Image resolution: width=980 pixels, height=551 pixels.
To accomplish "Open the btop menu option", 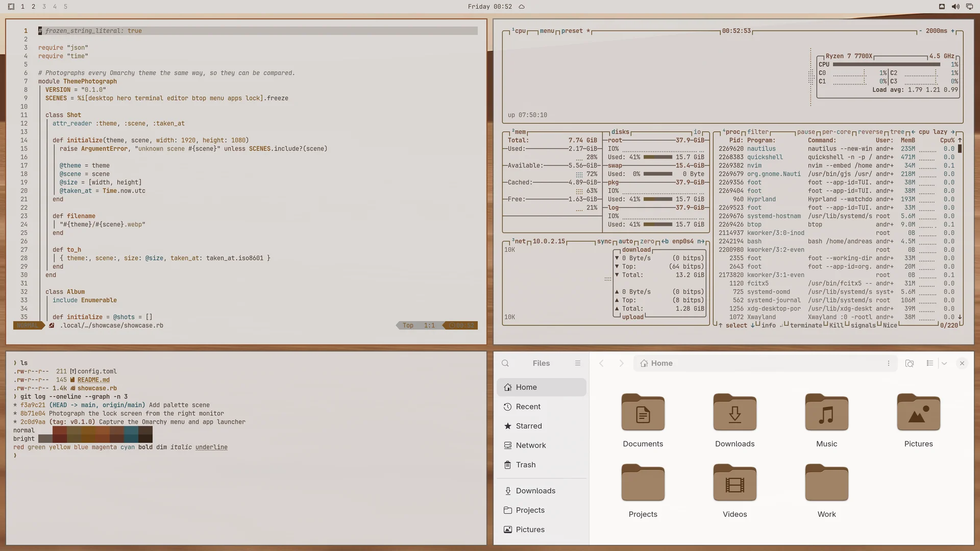I will (547, 31).
